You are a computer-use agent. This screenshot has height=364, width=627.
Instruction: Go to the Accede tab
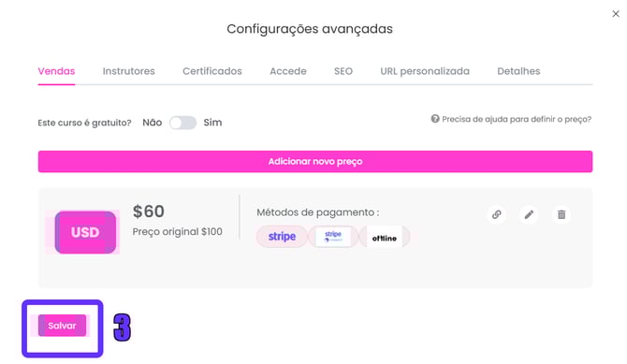tap(288, 71)
